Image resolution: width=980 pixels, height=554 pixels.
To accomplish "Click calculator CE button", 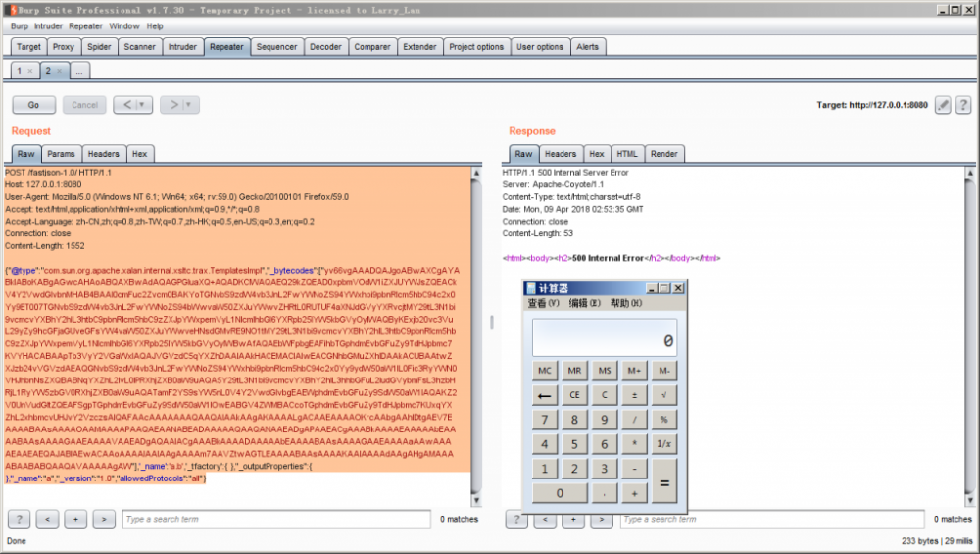I will [574, 395].
